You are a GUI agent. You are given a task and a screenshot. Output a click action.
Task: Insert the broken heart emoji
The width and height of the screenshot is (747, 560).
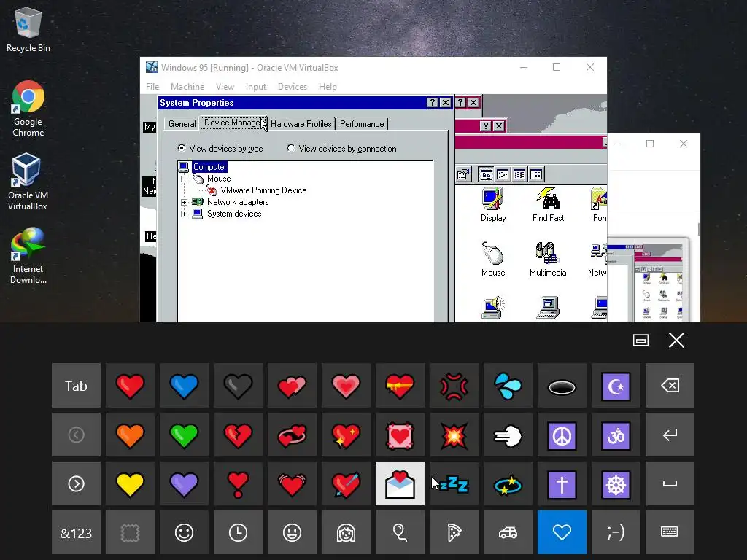[238, 435]
